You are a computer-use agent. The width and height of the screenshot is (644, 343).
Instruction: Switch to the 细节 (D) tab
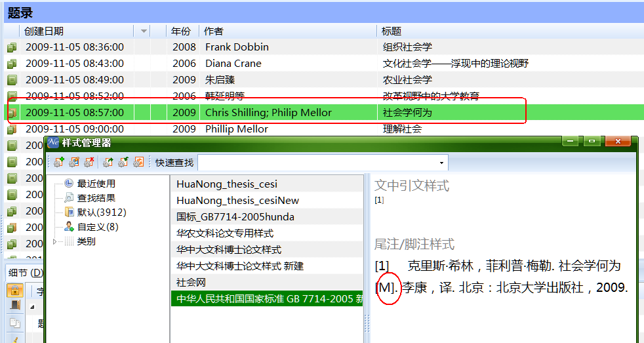tap(26, 272)
